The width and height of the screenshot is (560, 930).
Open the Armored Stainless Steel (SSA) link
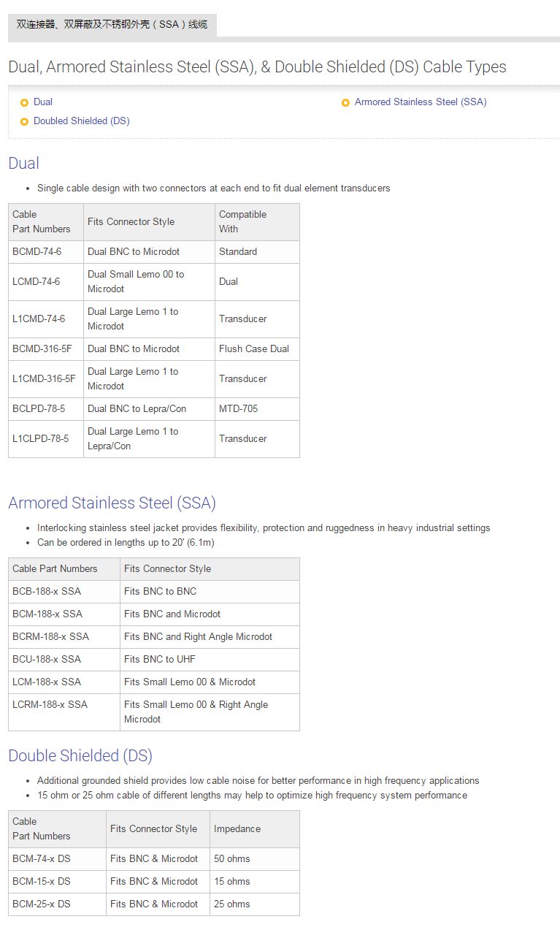tap(420, 102)
